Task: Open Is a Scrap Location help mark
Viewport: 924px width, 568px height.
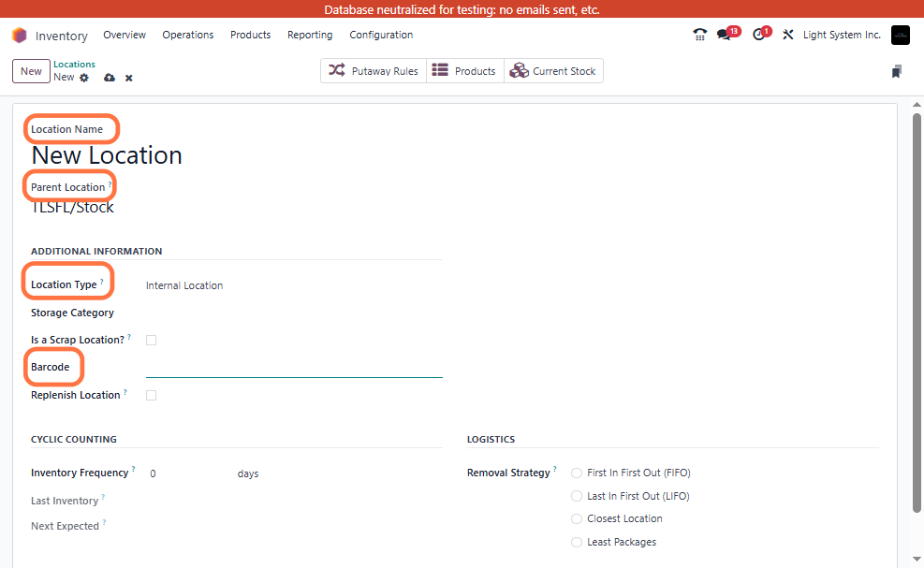Action: (x=129, y=337)
